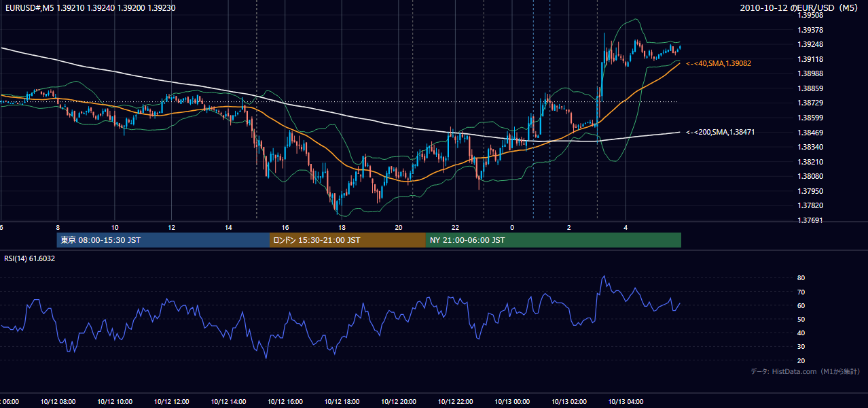Click the 10/12 16:00 date axis label
Screen dimensions: 868x408
(285, 402)
